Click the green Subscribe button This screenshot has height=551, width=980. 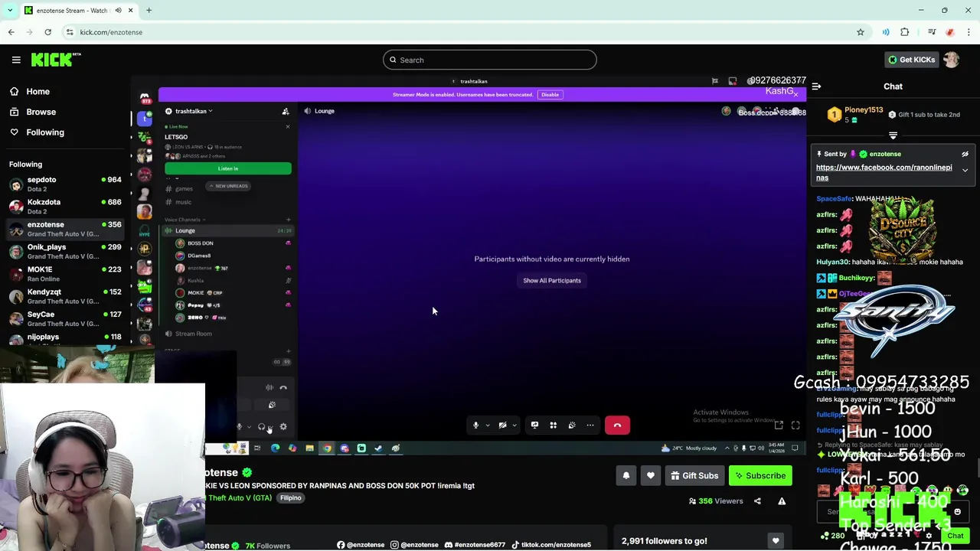pyautogui.click(x=760, y=475)
